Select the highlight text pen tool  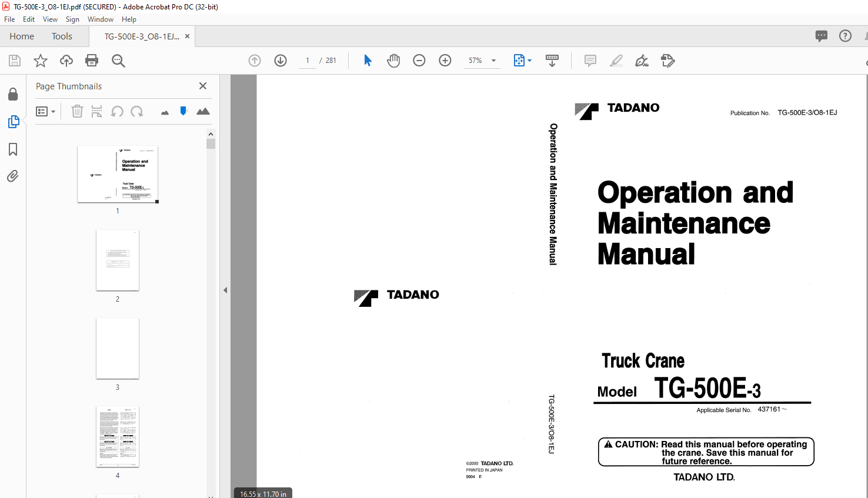[616, 61]
